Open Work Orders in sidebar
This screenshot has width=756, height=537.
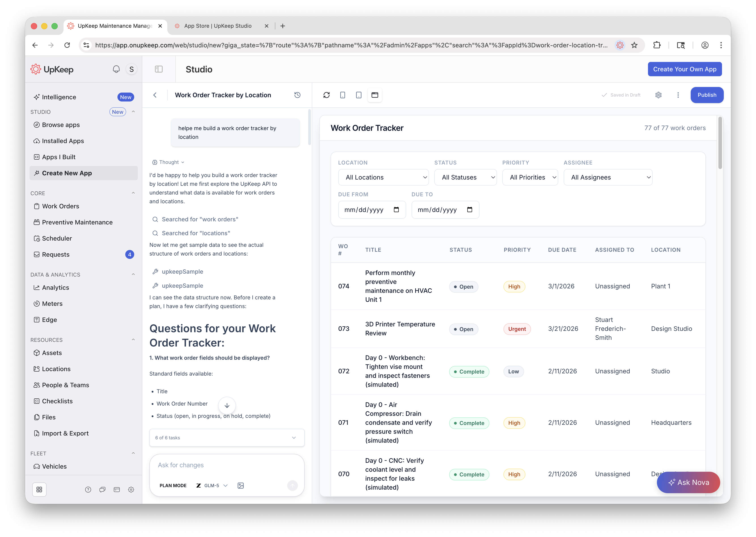click(61, 206)
